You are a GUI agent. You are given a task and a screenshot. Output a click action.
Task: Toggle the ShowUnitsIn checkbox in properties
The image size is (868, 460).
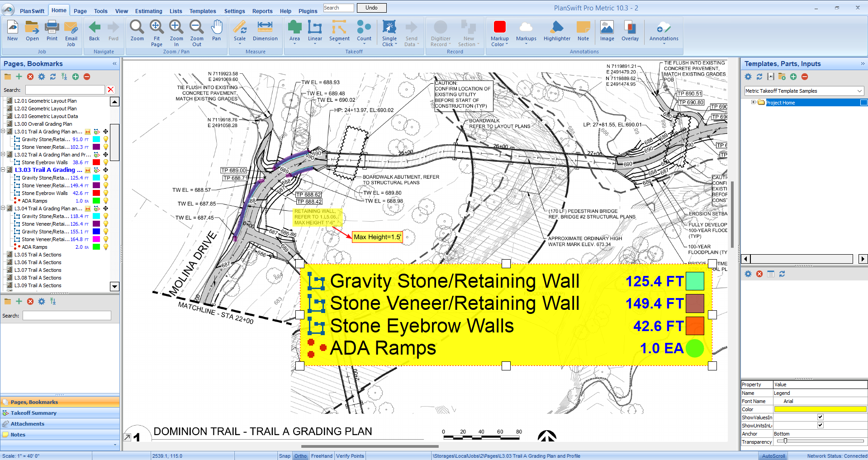(x=821, y=425)
